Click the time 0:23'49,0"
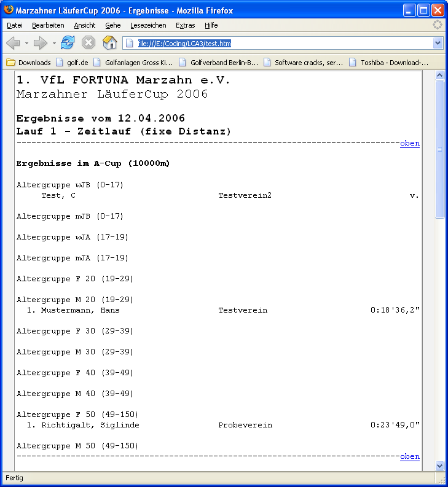The image size is (448, 487). coord(395,424)
